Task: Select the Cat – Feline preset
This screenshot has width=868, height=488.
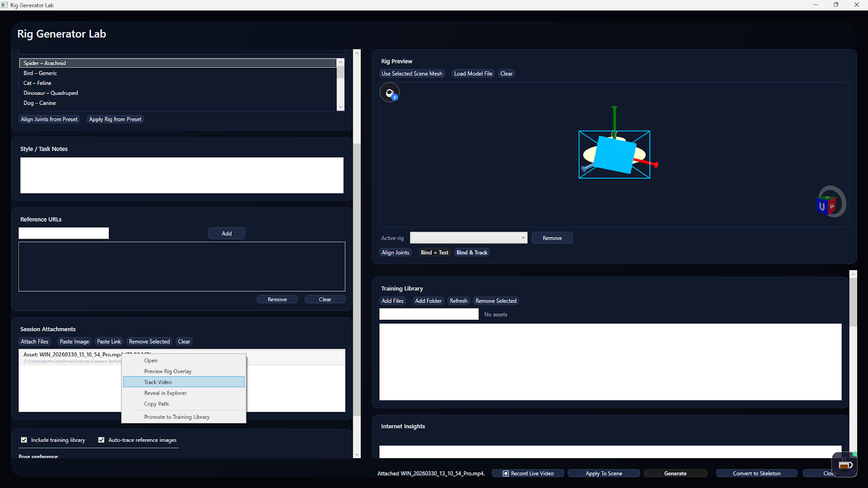Action: (x=37, y=83)
